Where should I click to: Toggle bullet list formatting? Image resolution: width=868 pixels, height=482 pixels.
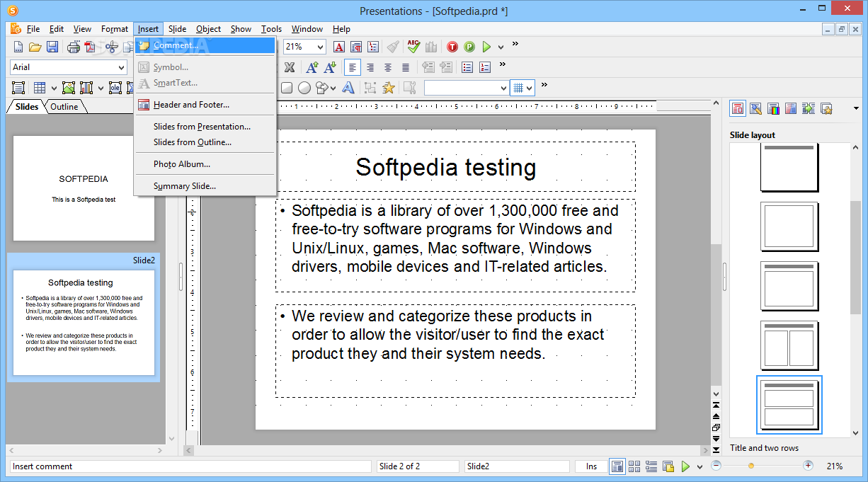point(467,67)
